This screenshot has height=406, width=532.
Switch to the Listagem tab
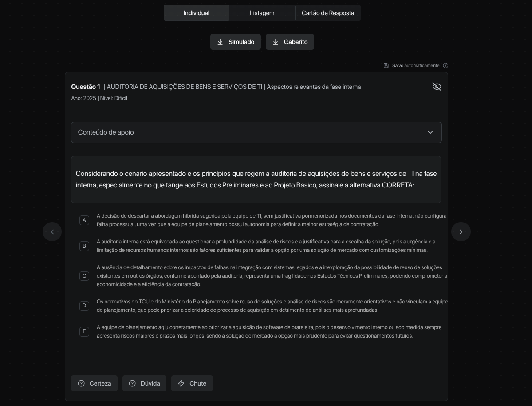point(262,13)
